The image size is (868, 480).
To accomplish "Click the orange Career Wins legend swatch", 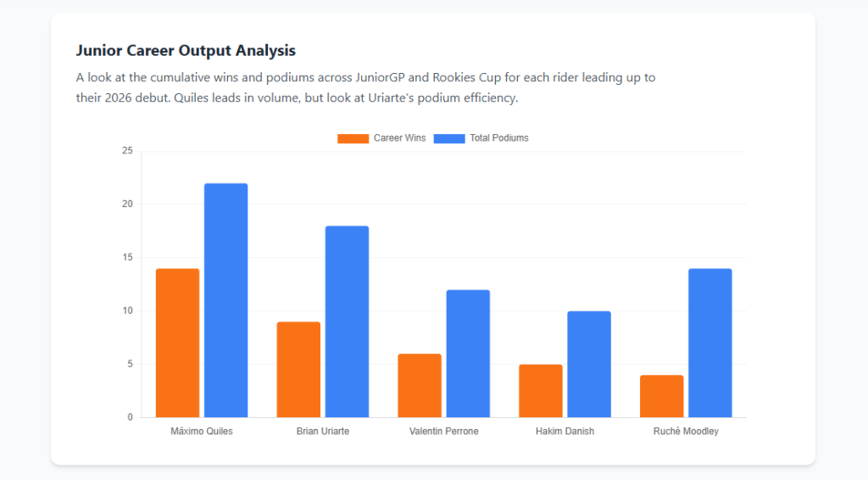I will click(x=353, y=138).
